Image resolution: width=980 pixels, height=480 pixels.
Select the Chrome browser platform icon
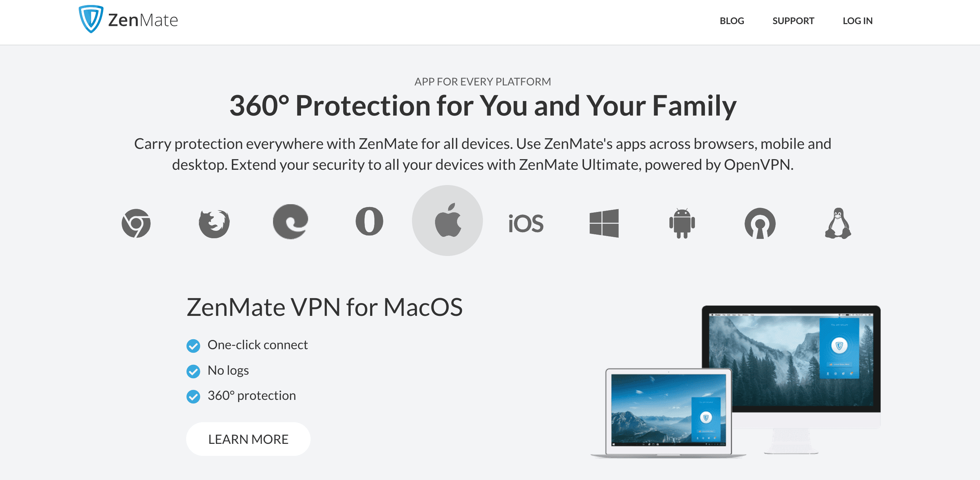(136, 223)
